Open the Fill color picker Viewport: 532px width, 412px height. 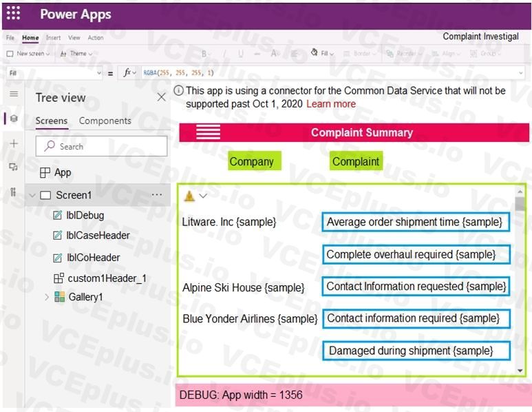pyautogui.click(x=322, y=53)
